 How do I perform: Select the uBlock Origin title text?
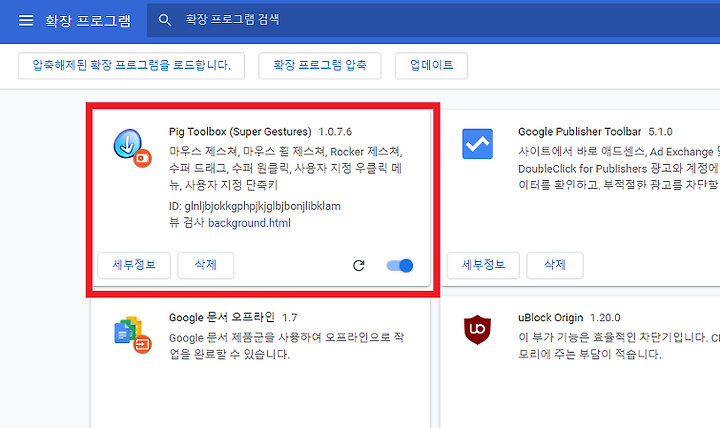tap(551, 318)
